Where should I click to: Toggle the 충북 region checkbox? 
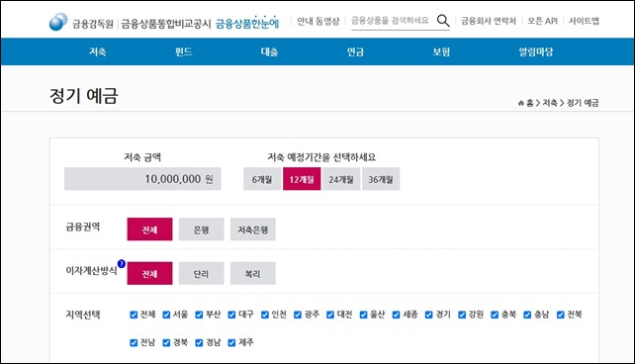click(495, 315)
